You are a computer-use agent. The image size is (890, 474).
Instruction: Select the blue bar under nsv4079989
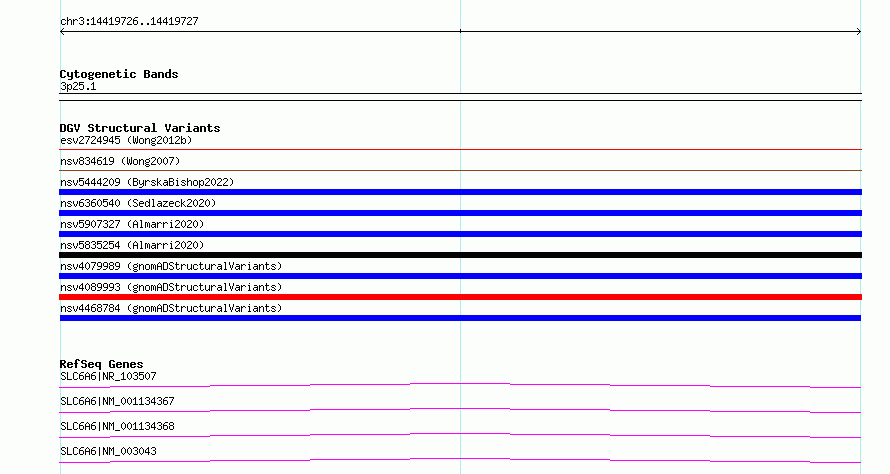click(460, 276)
